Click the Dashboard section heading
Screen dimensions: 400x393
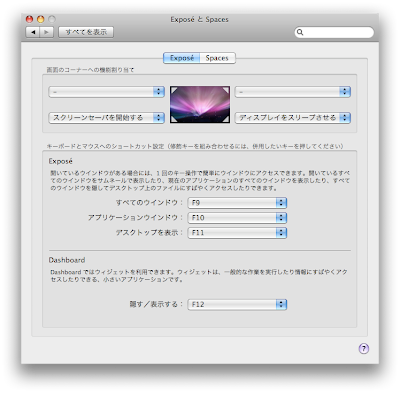[67, 260]
